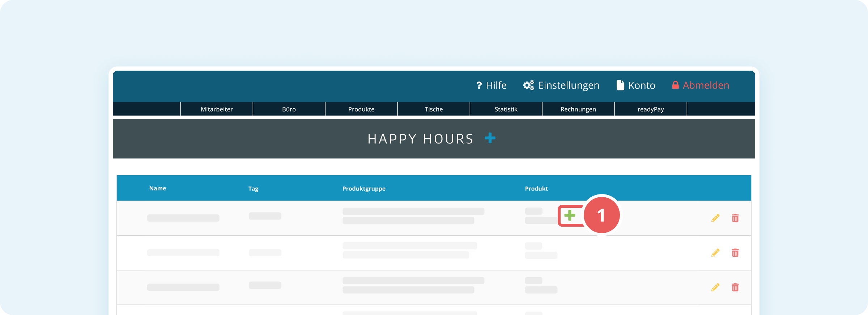The height and width of the screenshot is (315, 868).
Task: Go to Konto page
Action: pos(642,85)
